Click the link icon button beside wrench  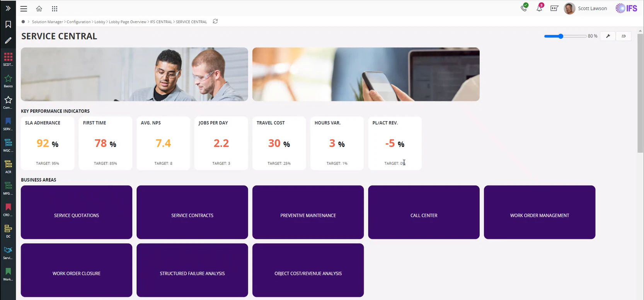(x=624, y=36)
